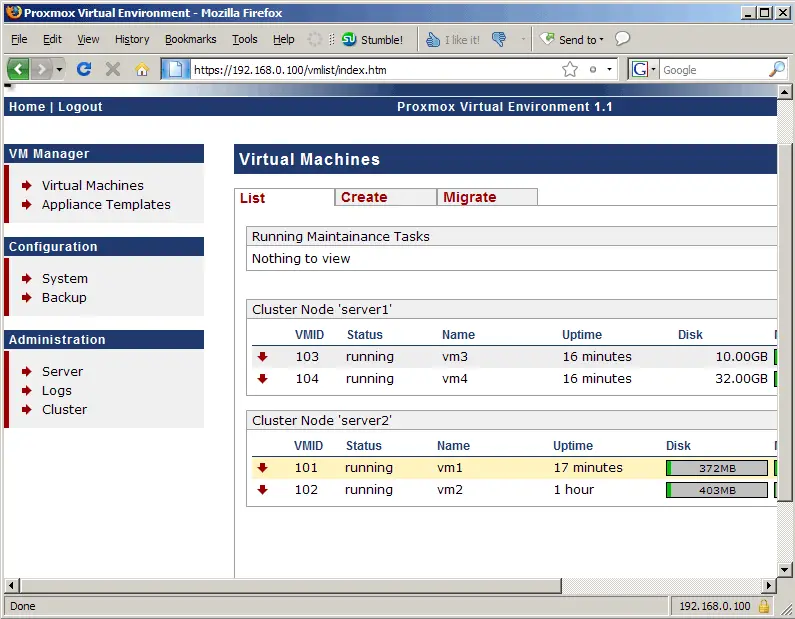Open the Tools menu

pyautogui.click(x=245, y=39)
